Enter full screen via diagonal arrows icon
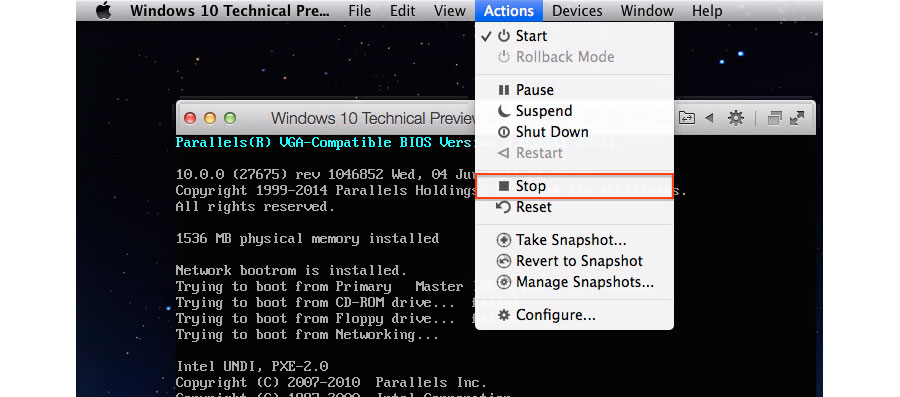The height and width of the screenshot is (397, 900). click(x=797, y=118)
